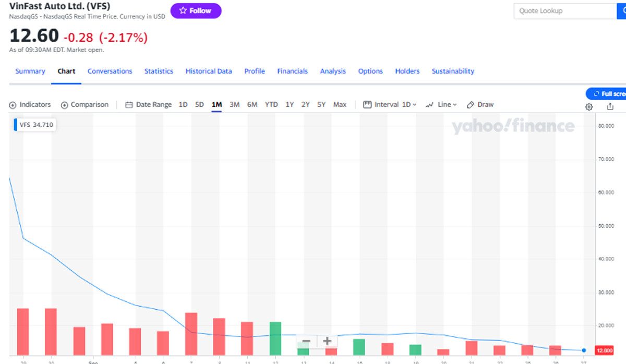Screen dimensions: 626x364
Task: Select the 1D time range
Action: 183,105
